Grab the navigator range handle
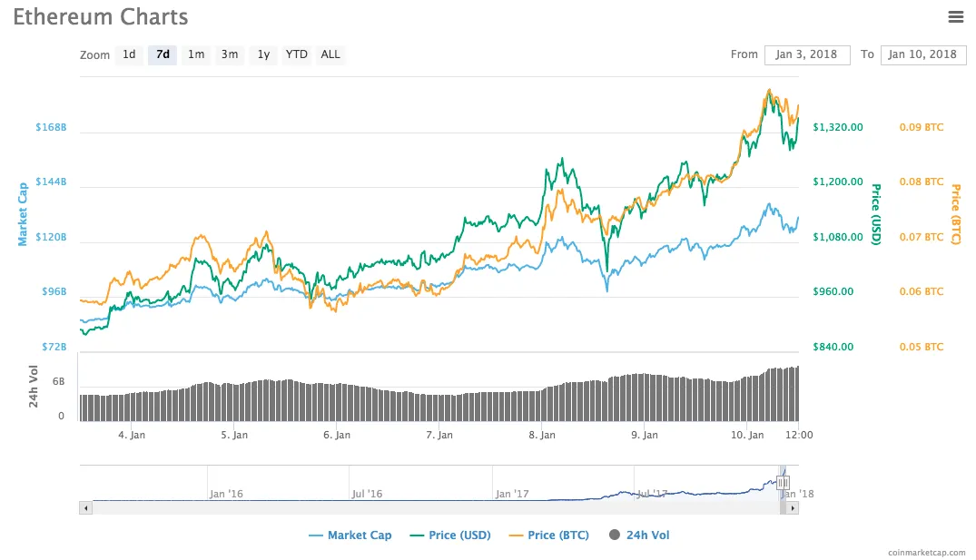Image resolution: width=976 pixels, height=560 pixels. 783,482
